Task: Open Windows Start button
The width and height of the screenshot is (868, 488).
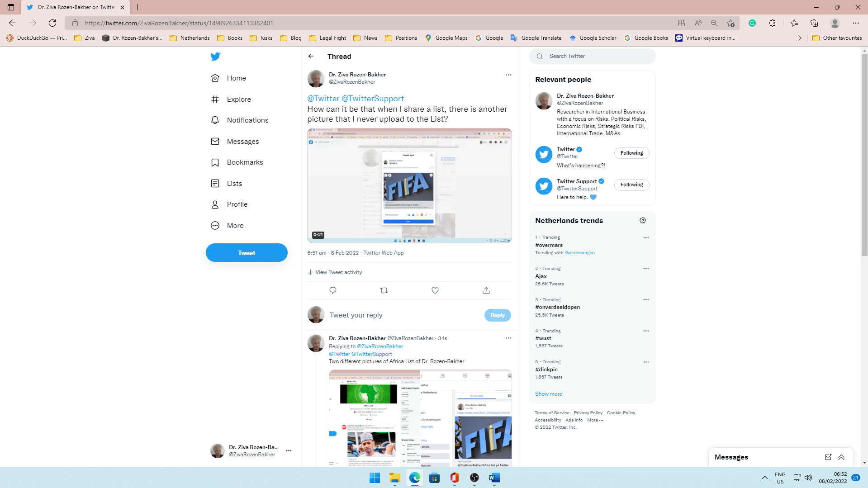Action: (375, 478)
